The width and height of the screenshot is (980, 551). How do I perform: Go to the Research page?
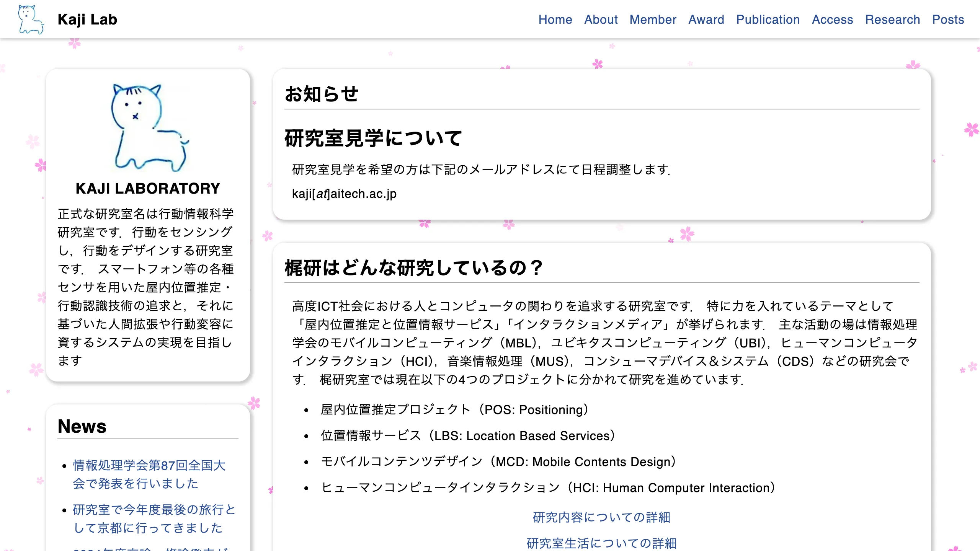(893, 20)
